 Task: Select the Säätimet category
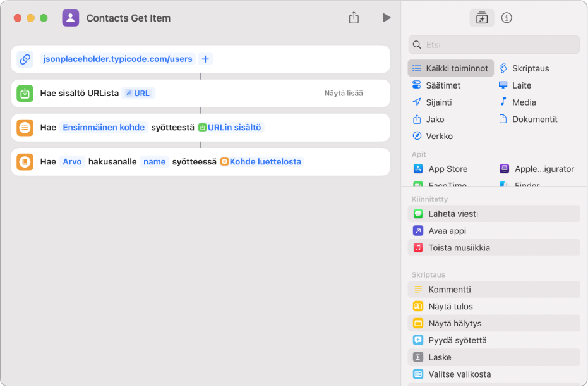(x=436, y=85)
